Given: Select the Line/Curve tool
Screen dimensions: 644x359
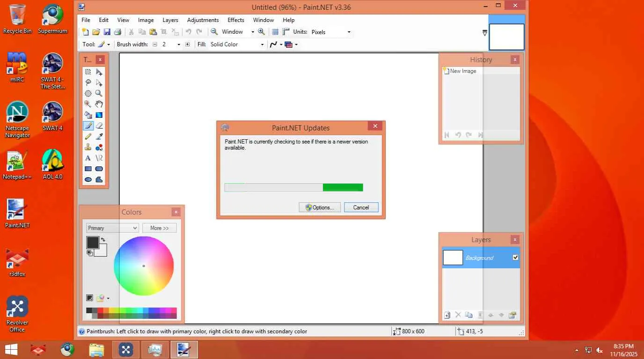Looking at the screenshot, I should tap(99, 158).
